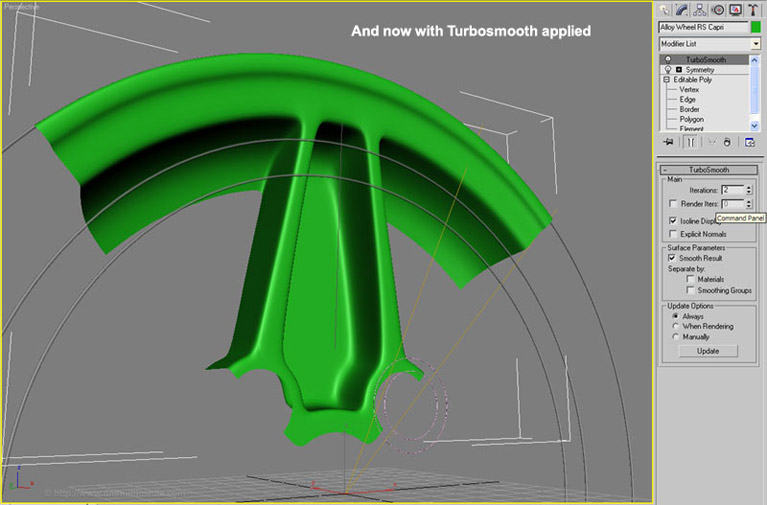Collapse the TurboSmooth rollout header
The height and width of the screenshot is (505, 767).
tap(709, 171)
